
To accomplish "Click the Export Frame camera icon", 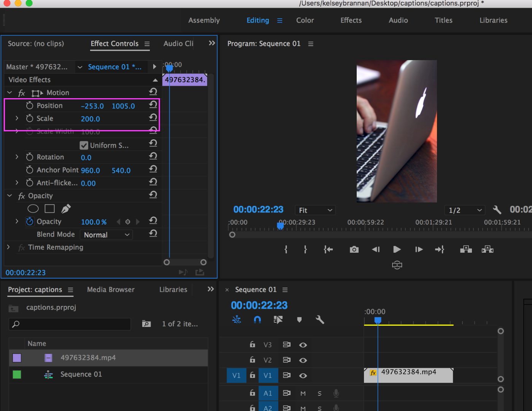I will pyautogui.click(x=354, y=249).
